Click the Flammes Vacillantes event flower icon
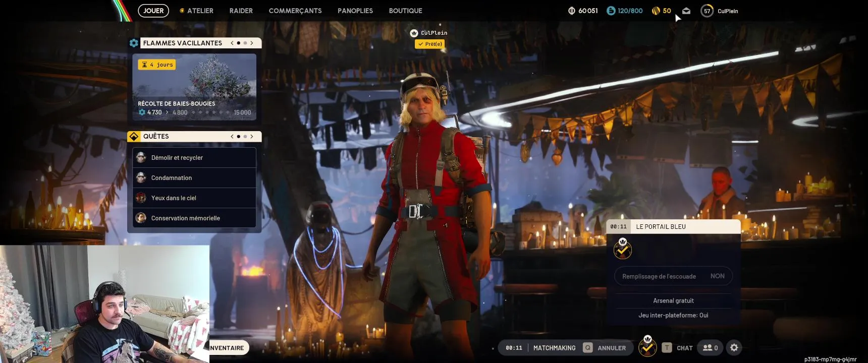The height and width of the screenshot is (363, 868). click(x=134, y=43)
